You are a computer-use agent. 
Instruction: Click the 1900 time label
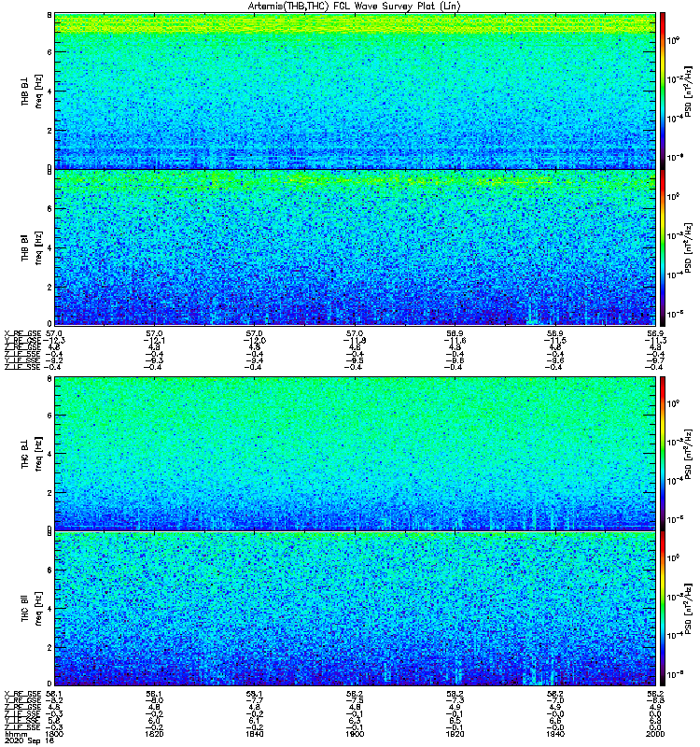(355, 734)
